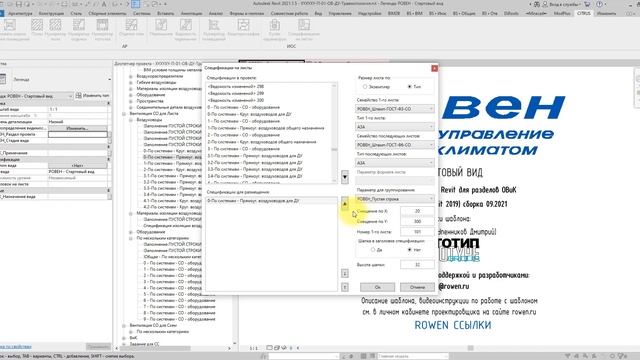Click the Text 'A' icon in quick access toolbar

click(104, 4)
